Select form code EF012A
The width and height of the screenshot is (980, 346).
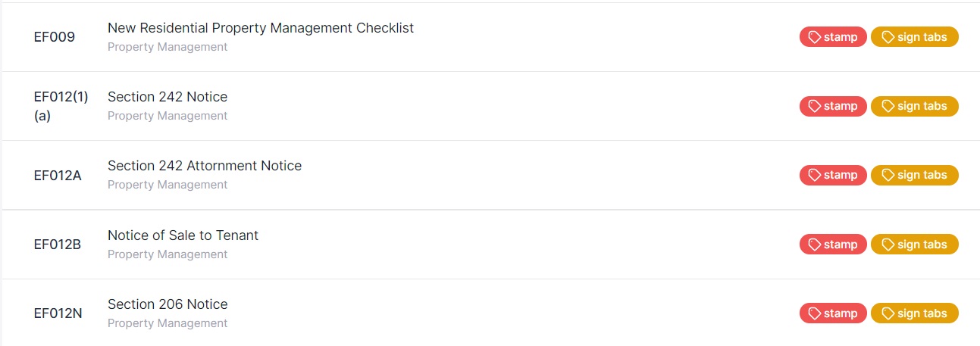58,176
